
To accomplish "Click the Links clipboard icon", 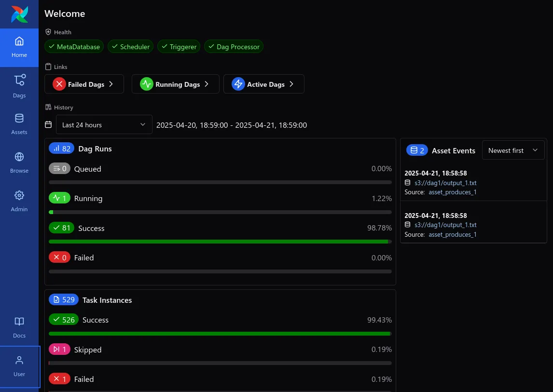I will point(48,67).
